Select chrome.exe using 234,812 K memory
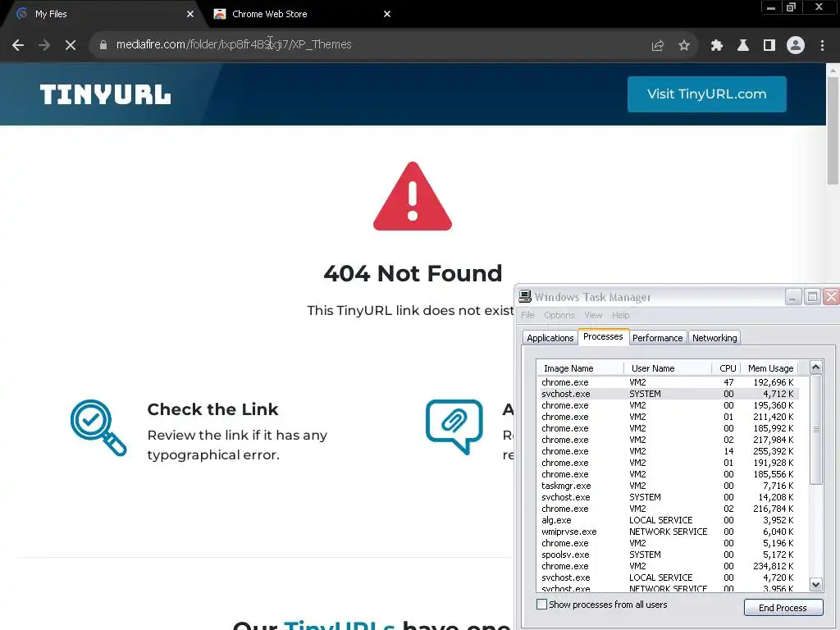 pos(668,566)
